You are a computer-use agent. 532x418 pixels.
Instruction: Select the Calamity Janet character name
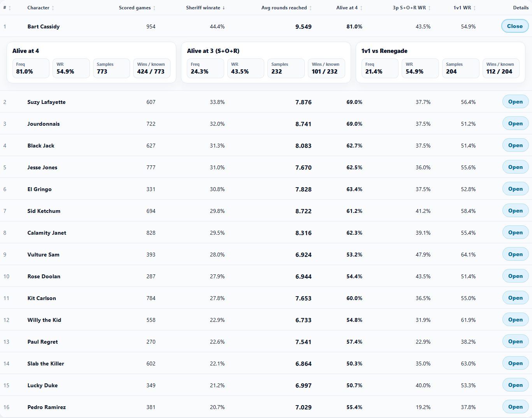(47, 233)
